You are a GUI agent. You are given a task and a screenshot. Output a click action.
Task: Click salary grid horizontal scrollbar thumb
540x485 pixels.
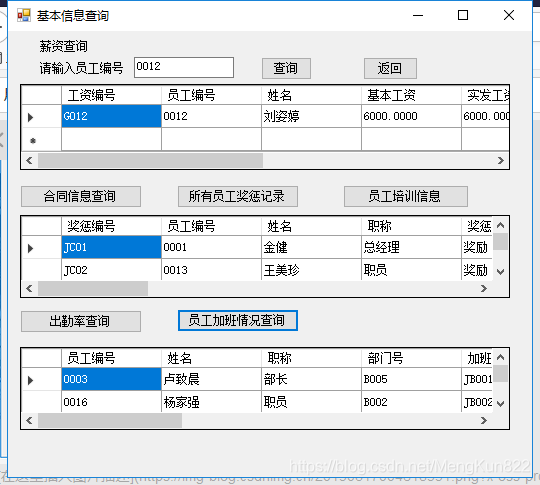click(150, 161)
